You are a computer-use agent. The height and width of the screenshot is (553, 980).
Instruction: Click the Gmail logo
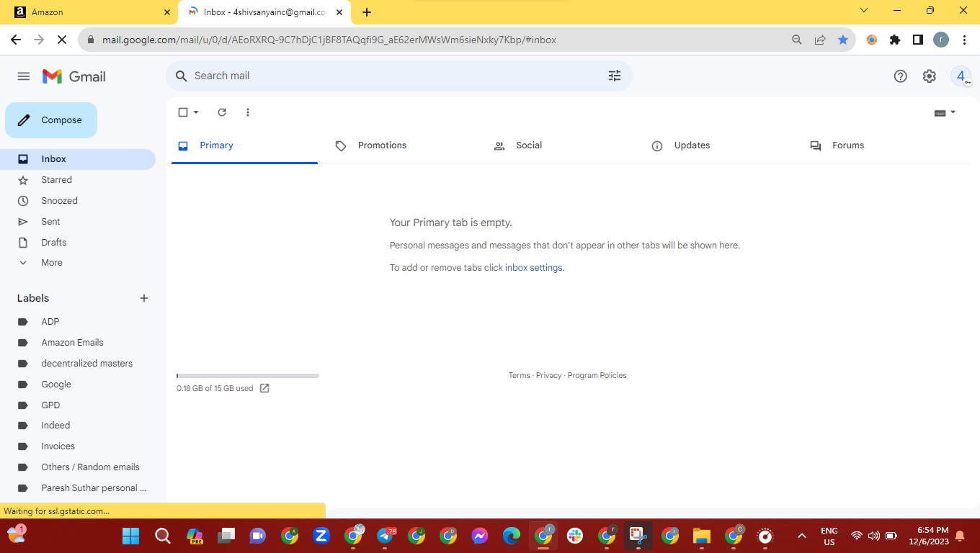click(x=74, y=76)
